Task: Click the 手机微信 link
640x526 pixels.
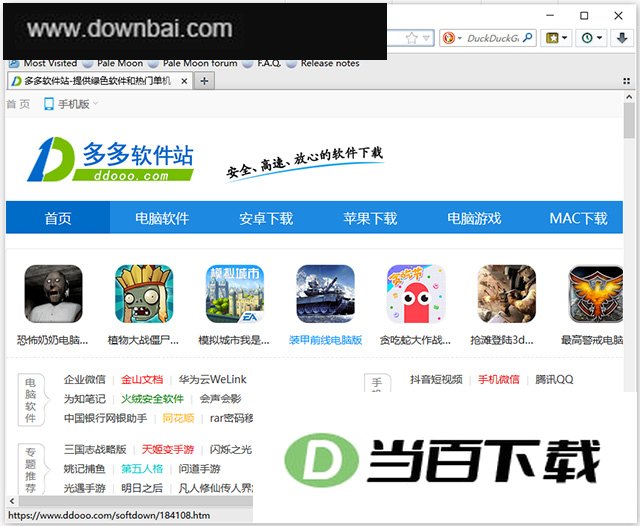Action: [x=499, y=379]
